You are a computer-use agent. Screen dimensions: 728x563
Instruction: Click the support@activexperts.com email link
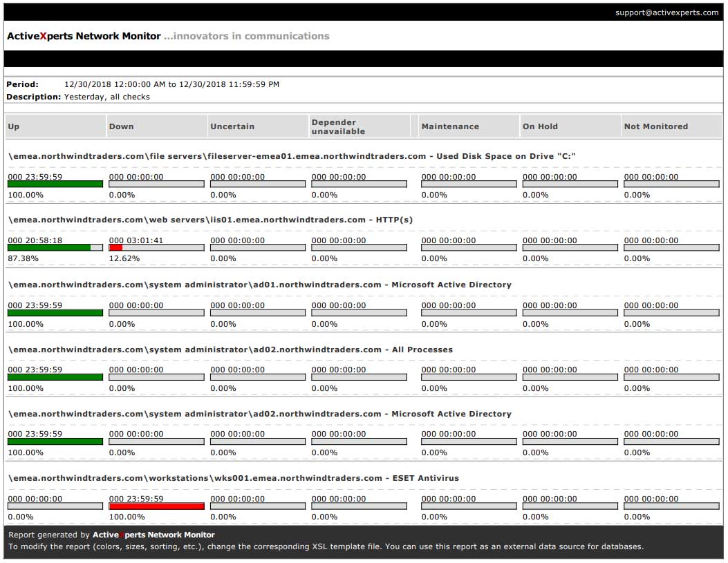click(666, 12)
